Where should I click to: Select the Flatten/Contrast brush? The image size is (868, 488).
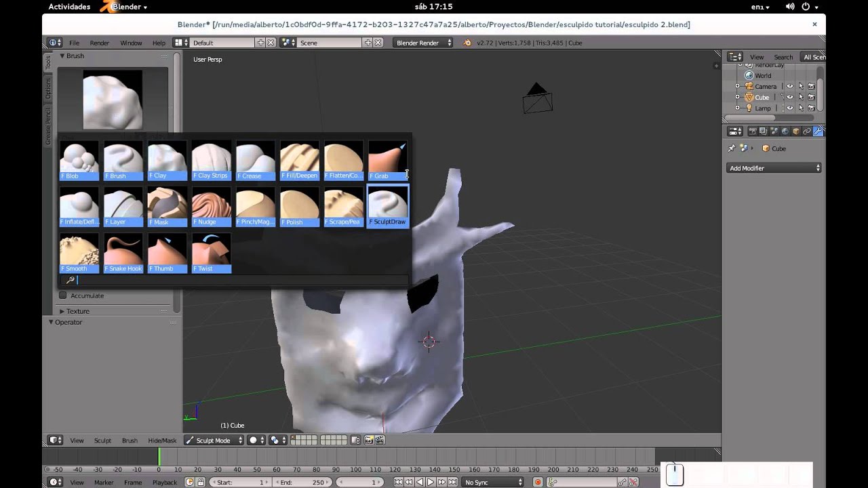(x=344, y=161)
